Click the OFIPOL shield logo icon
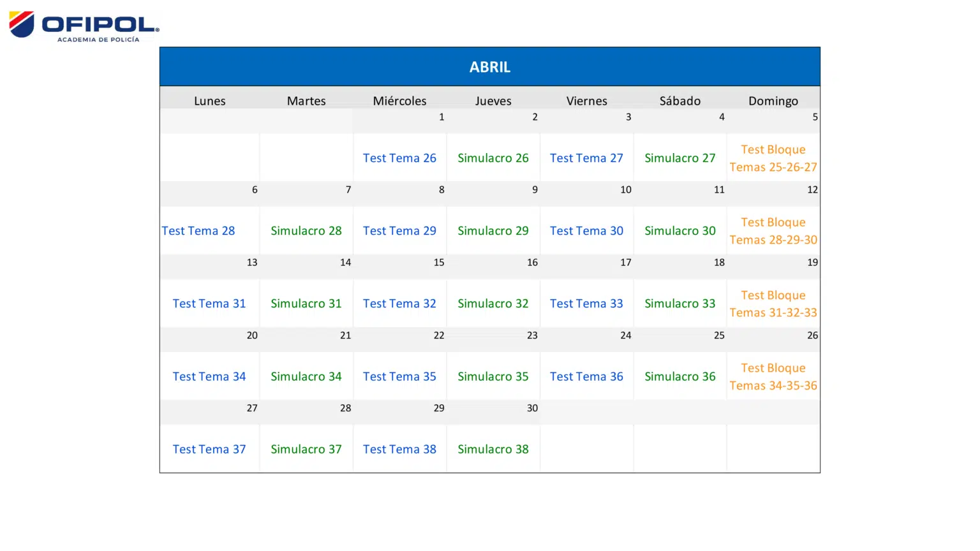980x551 pixels. coord(22,24)
